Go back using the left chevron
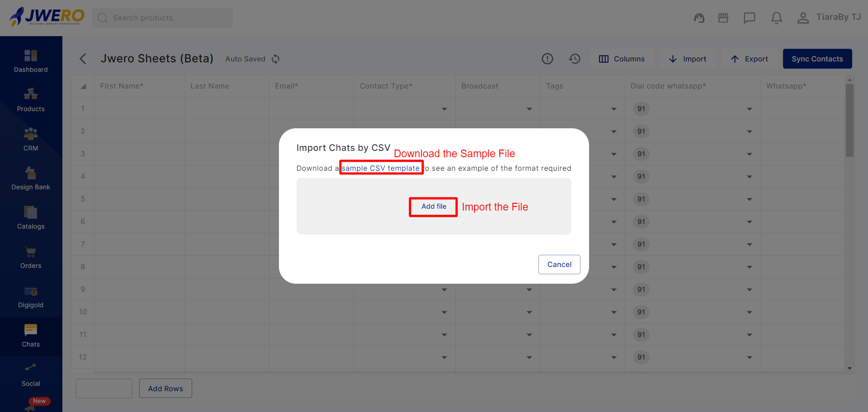 tap(83, 59)
